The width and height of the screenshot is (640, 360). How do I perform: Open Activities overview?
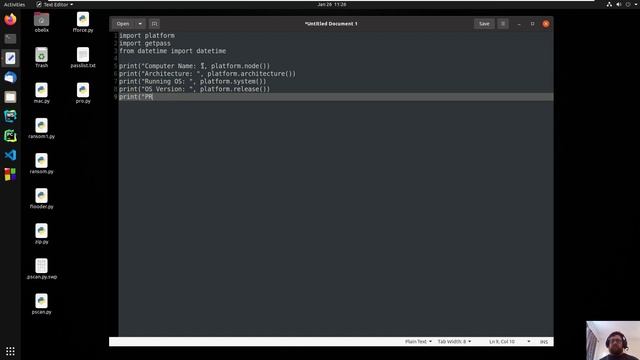14,4
